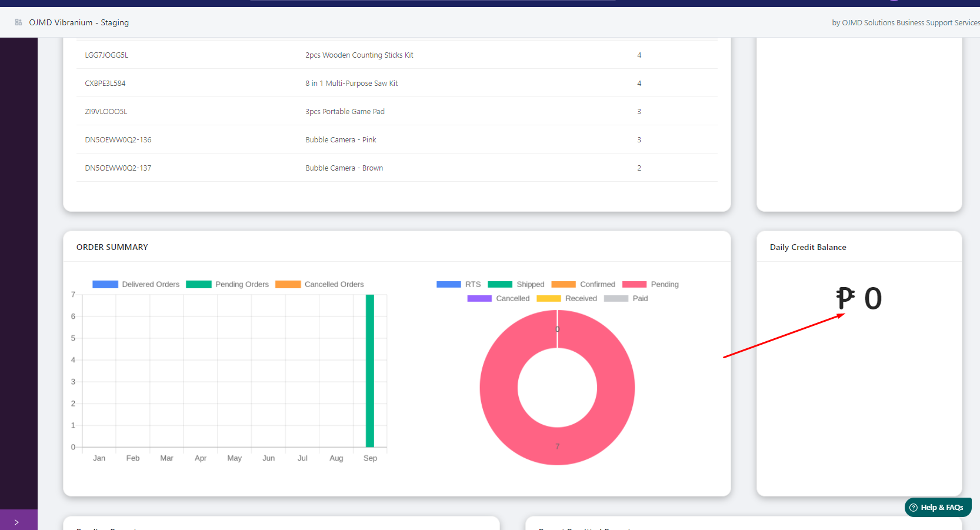The image size is (980, 530).
Task: Select SKU ZI9VLOOO5L
Action: (106, 111)
